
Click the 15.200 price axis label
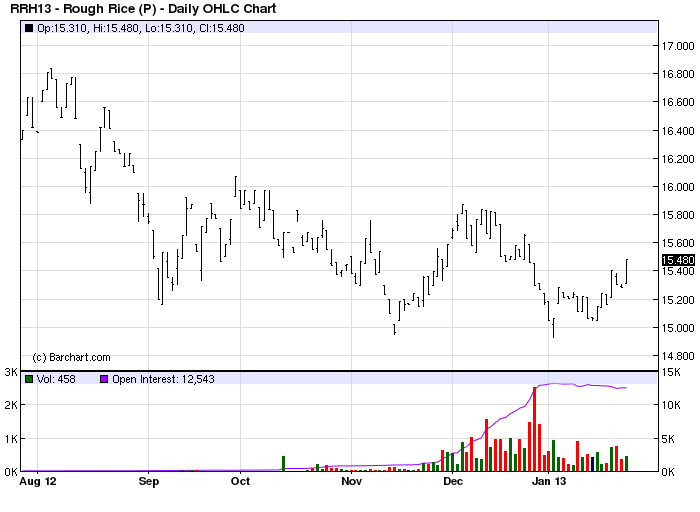click(678, 300)
